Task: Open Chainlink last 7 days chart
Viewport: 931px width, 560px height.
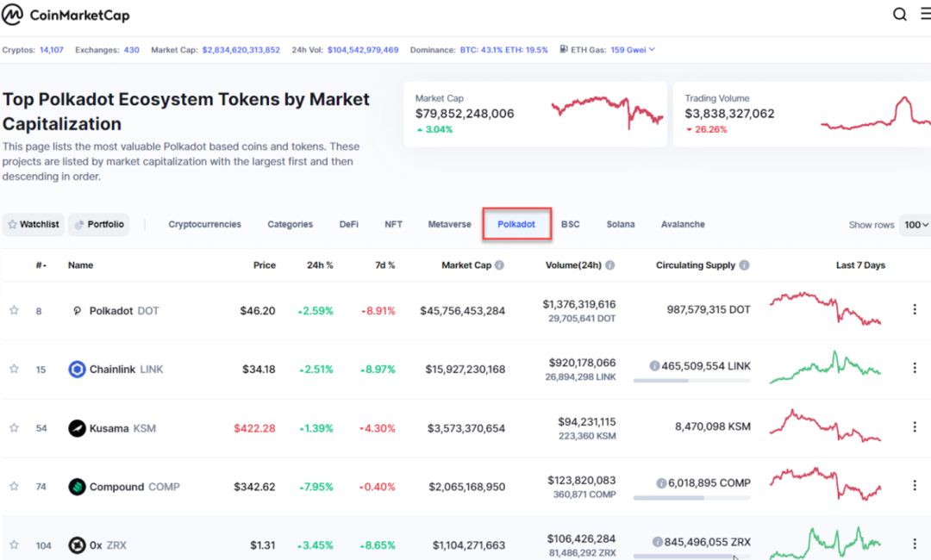Action: (825, 367)
